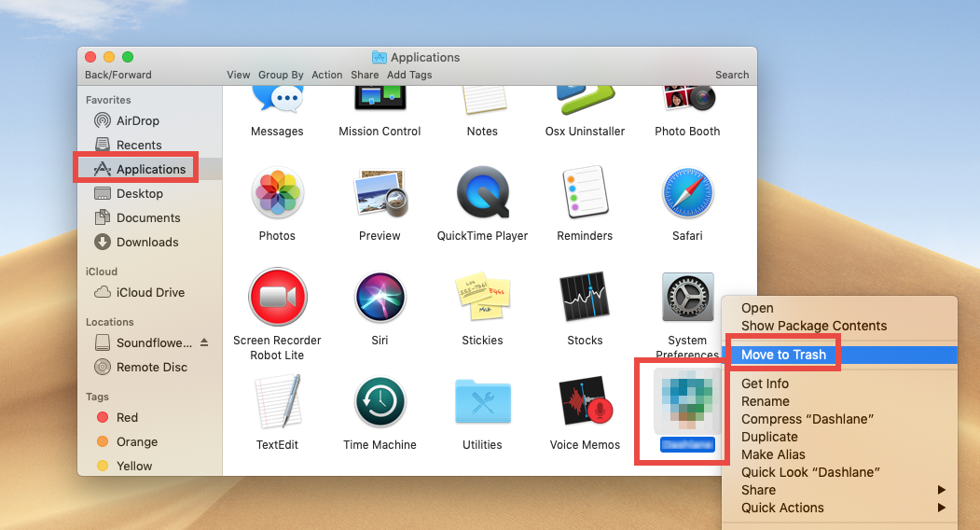This screenshot has width=980, height=530.
Task: Choose Move to Trash from context menu
Action: [x=783, y=355]
